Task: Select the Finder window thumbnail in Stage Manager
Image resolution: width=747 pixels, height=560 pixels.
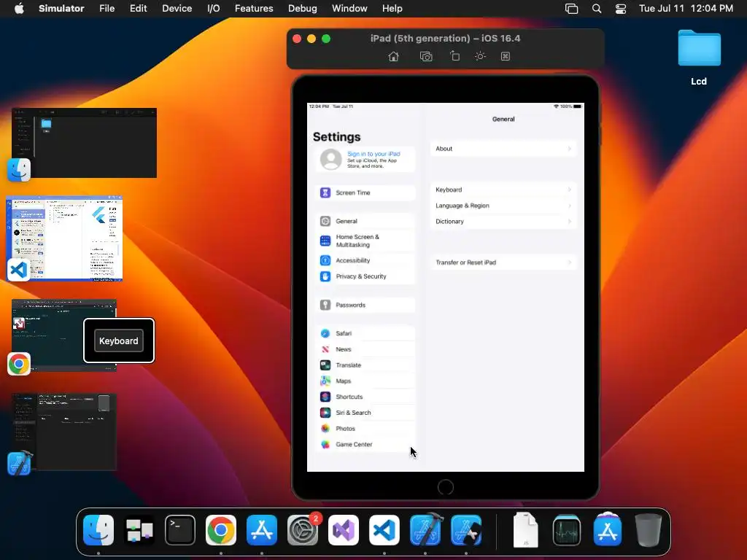Action: click(85, 143)
